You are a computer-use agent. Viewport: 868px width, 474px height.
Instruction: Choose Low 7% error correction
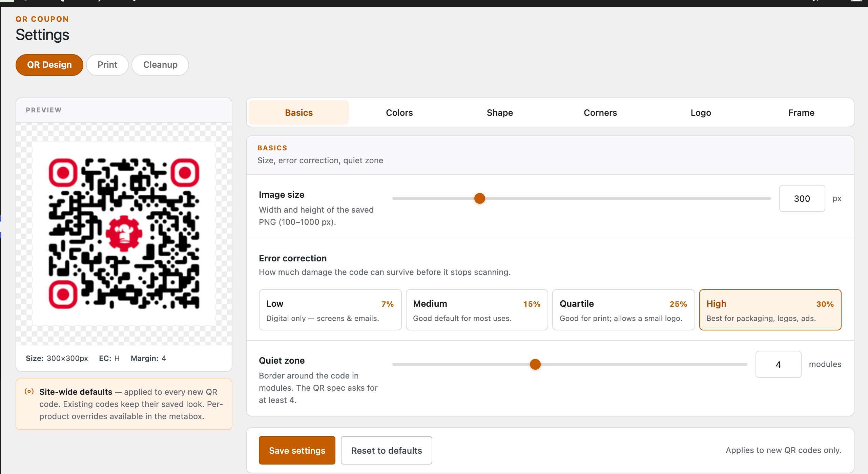point(330,310)
